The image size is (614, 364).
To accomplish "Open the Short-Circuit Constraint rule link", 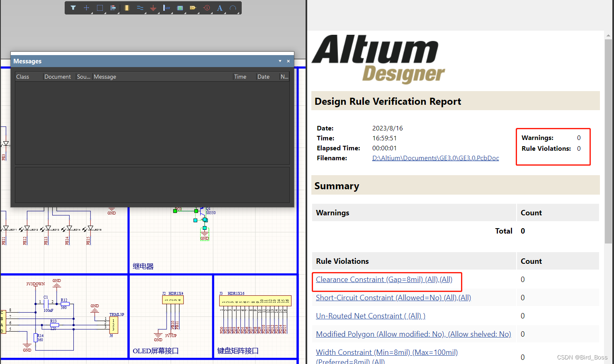I will [x=393, y=298].
